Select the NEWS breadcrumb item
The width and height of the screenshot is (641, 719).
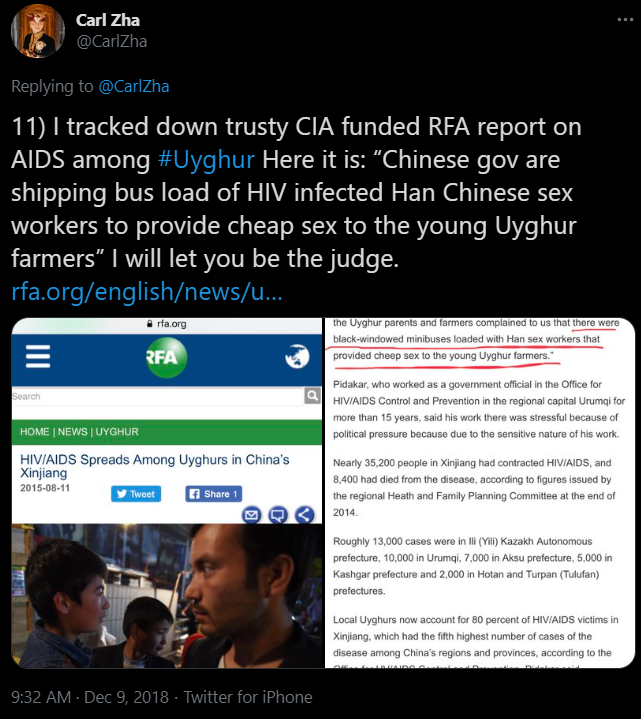coord(72,431)
